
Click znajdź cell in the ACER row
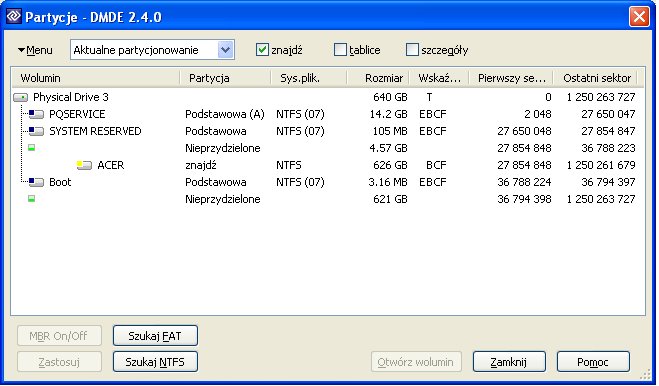[x=201, y=165]
